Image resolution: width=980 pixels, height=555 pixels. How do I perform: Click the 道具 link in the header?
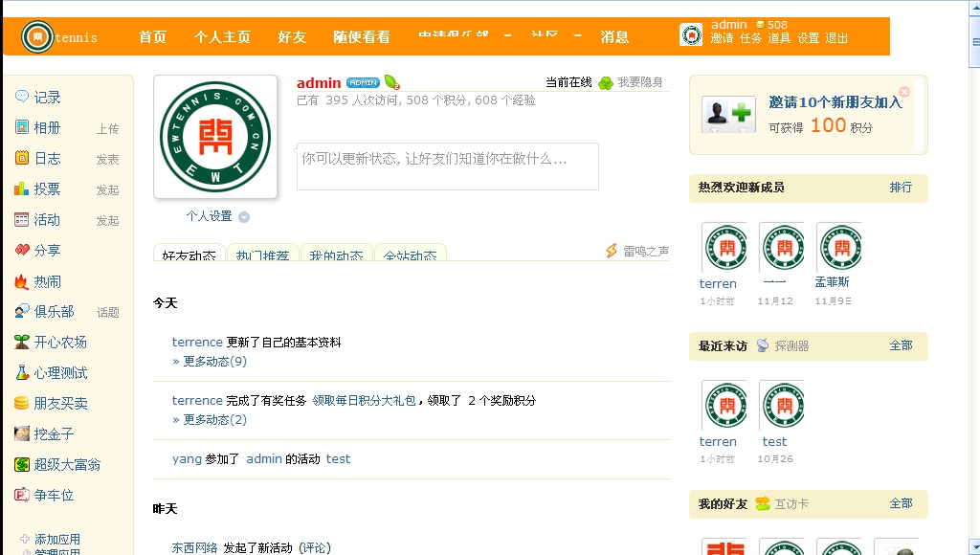[x=779, y=38]
